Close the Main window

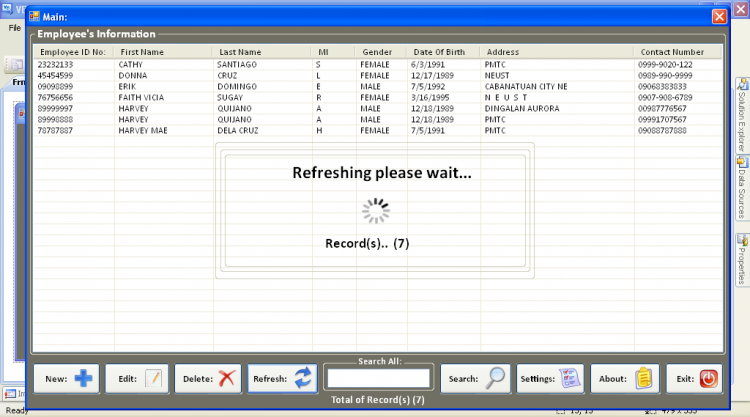(x=719, y=17)
